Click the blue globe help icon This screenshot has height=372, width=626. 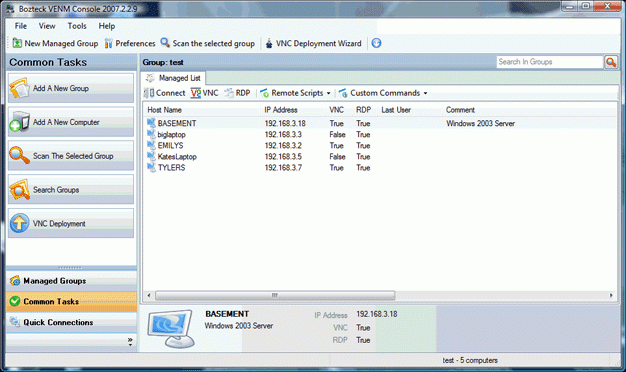376,43
